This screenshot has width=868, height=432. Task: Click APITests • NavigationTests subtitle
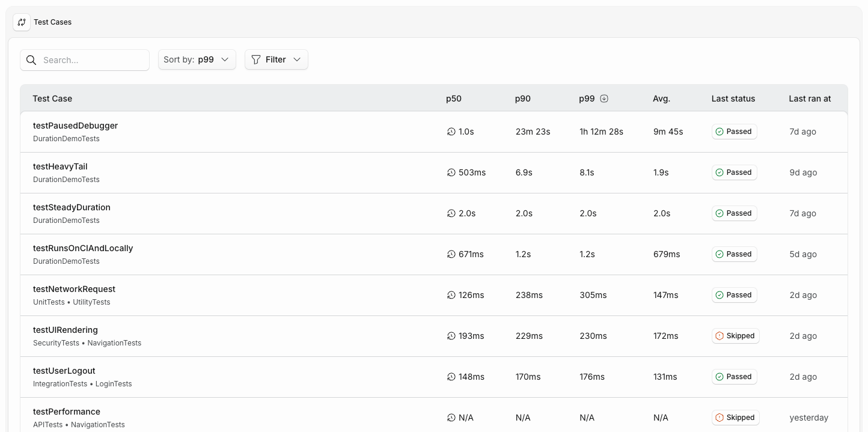(79, 425)
